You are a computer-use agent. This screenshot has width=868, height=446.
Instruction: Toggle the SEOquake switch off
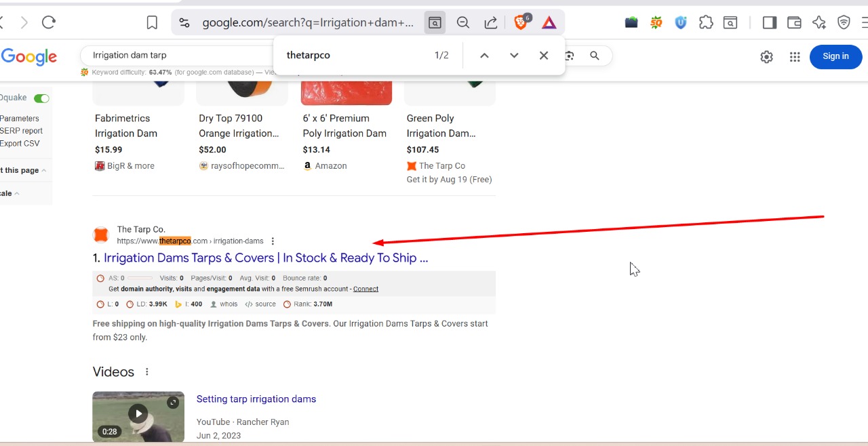click(41, 98)
